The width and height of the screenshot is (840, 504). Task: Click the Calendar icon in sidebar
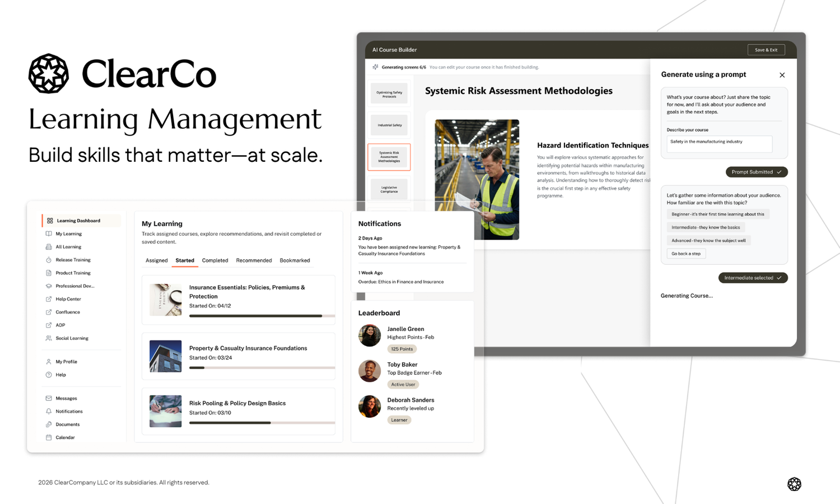click(49, 437)
